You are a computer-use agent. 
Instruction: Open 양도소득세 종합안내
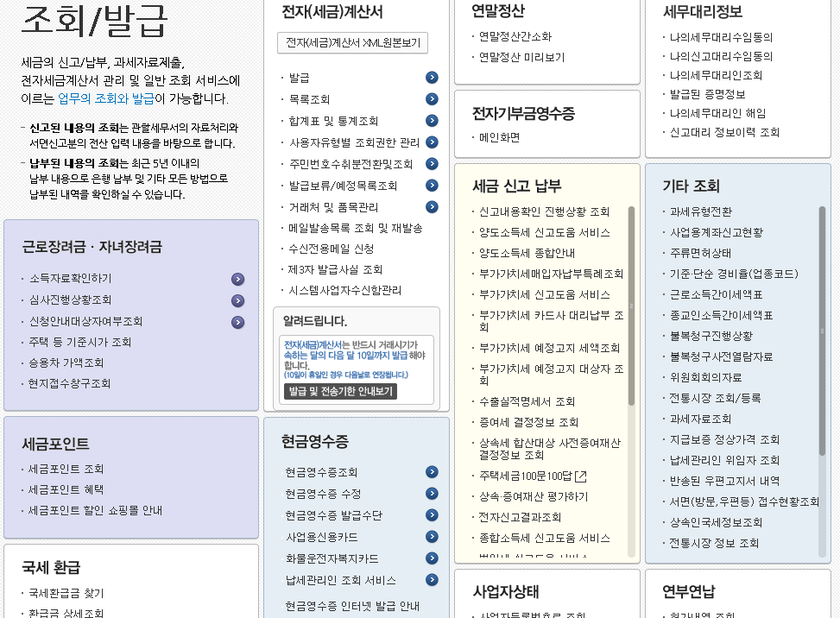click(527, 253)
